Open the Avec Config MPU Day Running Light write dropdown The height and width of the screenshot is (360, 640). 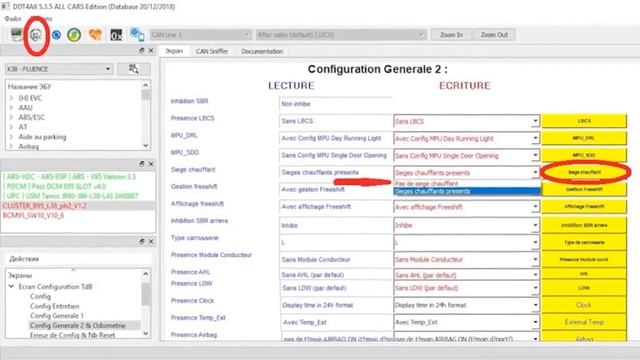point(467,138)
